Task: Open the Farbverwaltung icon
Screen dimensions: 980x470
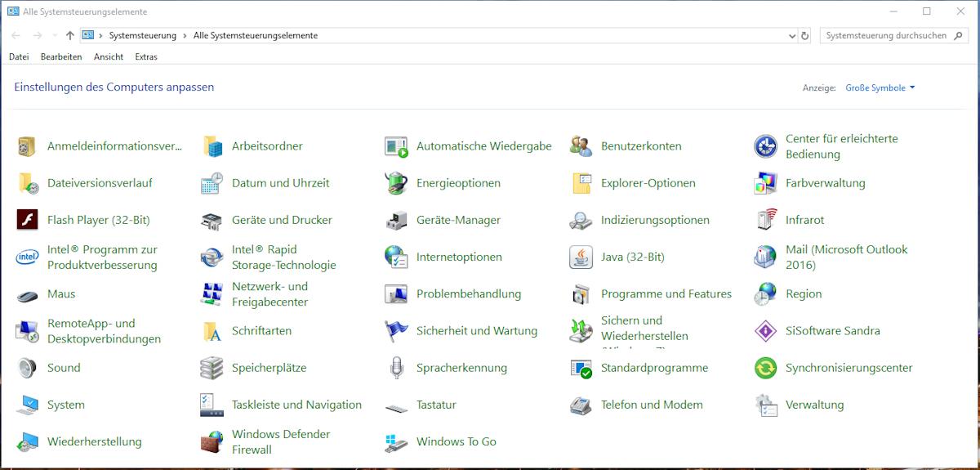Action: point(765,183)
